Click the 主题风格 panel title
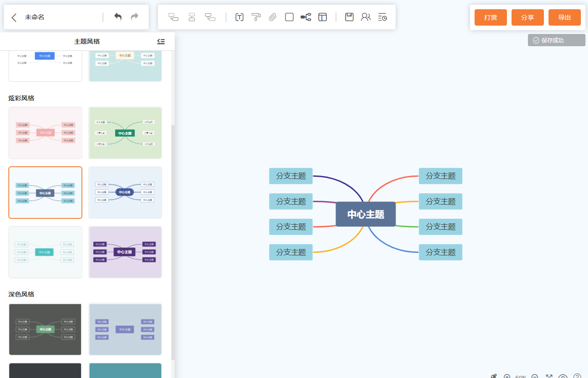The height and width of the screenshot is (378, 588). [87, 41]
